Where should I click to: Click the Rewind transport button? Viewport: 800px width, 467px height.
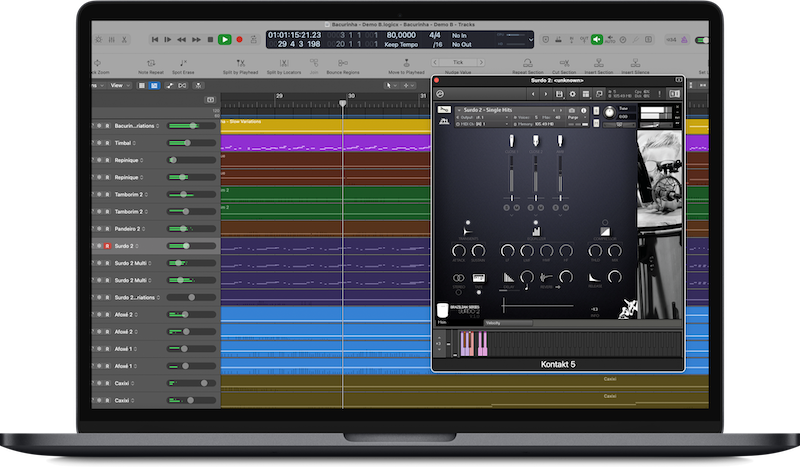click(182, 39)
